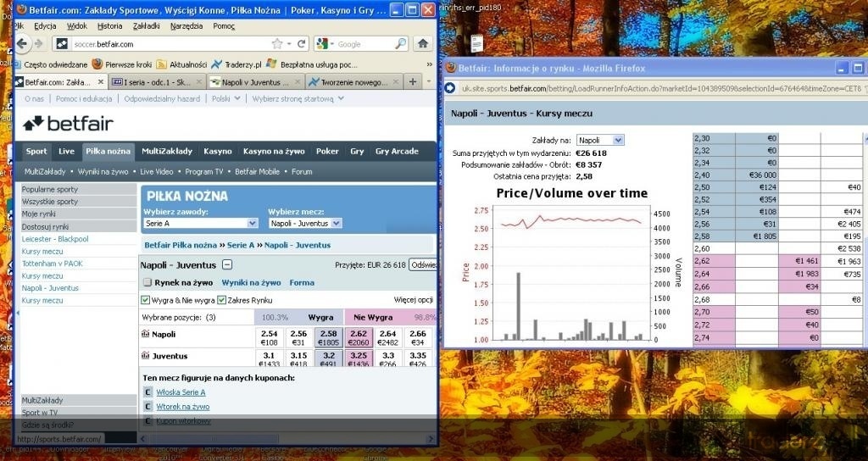Viewport: 868px width, 461px height.
Task: Click the Firefox forward arrow button
Action: [39, 44]
